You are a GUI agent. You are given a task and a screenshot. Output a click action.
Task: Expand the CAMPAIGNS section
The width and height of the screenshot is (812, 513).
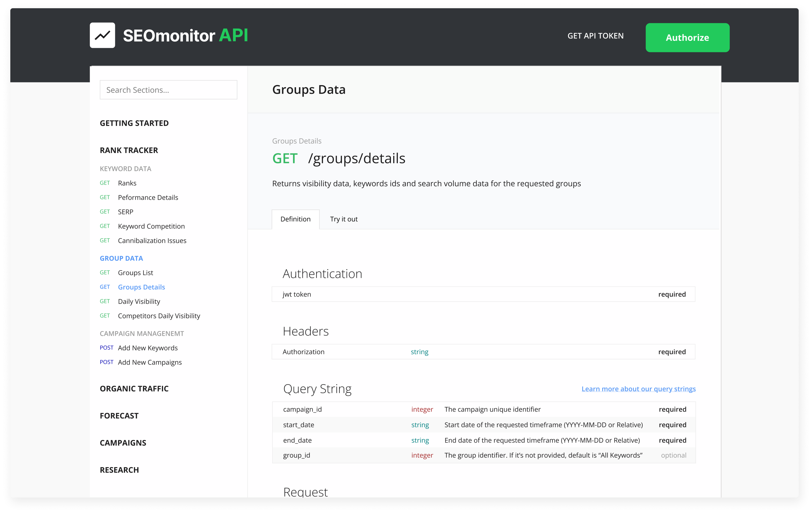(123, 443)
